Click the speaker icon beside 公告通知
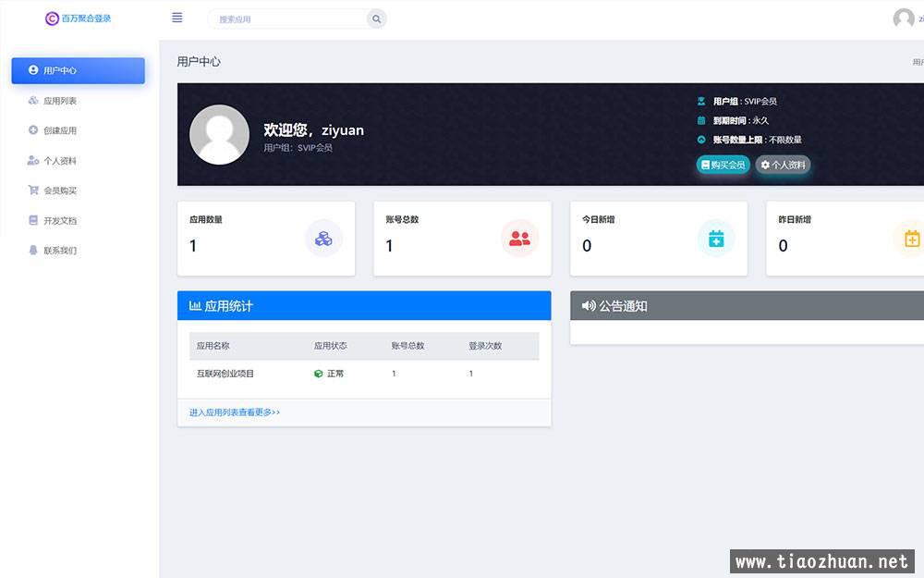The image size is (924, 578). tap(589, 305)
